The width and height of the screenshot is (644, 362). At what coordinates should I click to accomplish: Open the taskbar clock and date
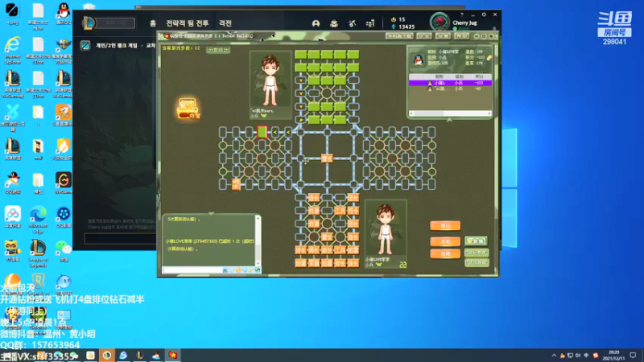[x=613, y=356]
